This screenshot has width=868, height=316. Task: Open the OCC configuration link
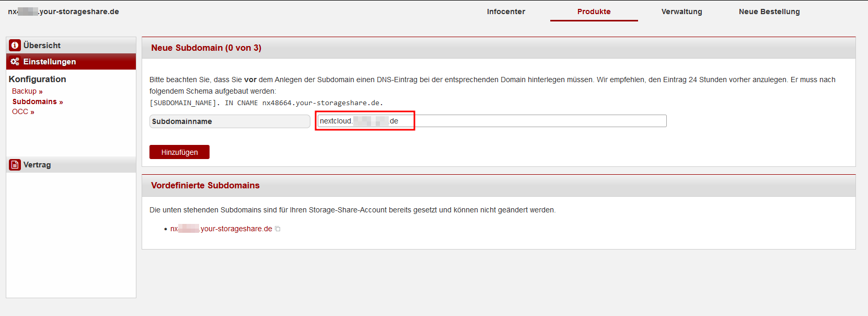pos(23,112)
